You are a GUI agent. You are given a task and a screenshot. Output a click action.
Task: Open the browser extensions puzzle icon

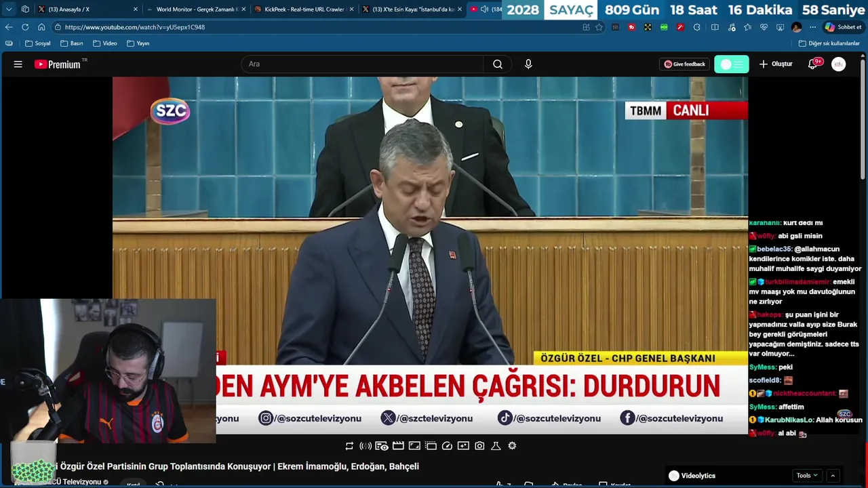pyautogui.click(x=697, y=27)
